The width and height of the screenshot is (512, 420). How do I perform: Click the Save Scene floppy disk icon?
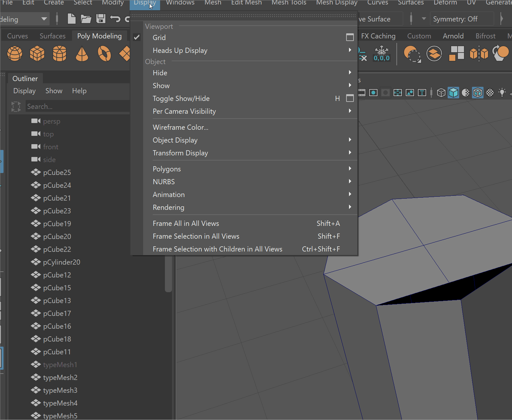click(101, 19)
